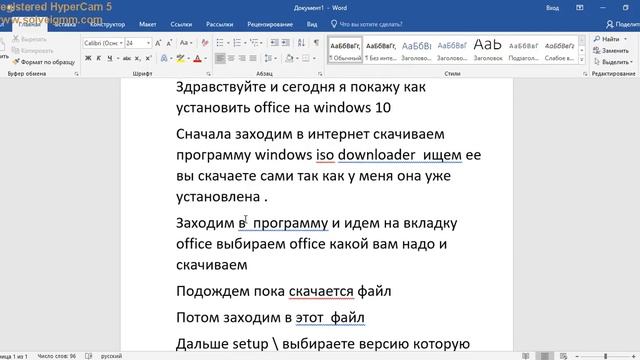
Task: Decrease font size with the shrink icon
Action: [169, 43]
